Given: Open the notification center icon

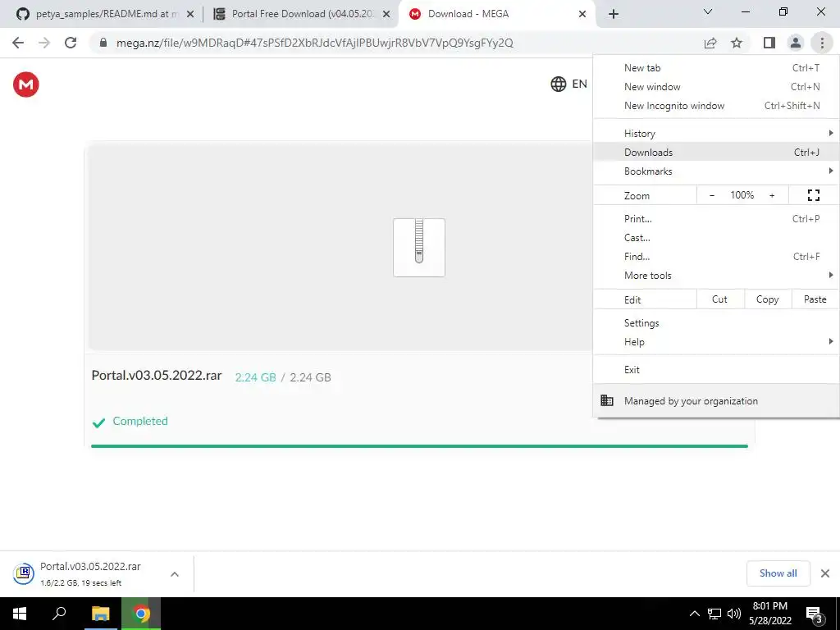Looking at the screenshot, I should click(815, 614).
